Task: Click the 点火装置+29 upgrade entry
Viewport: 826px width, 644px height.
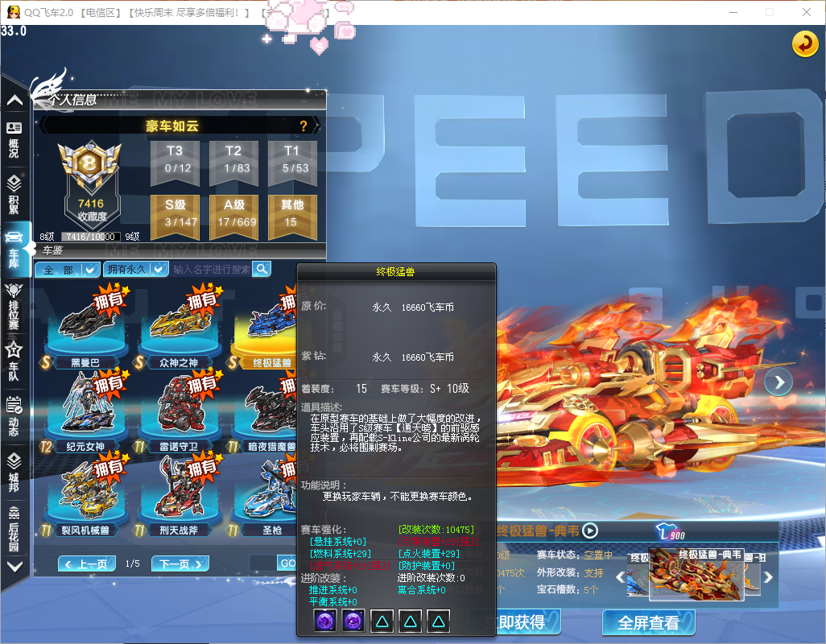Action: (429, 553)
